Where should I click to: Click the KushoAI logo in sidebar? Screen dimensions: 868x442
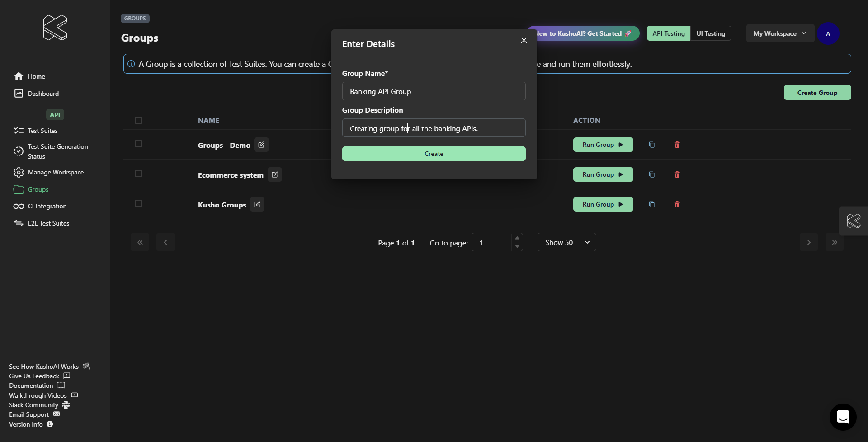(55, 28)
